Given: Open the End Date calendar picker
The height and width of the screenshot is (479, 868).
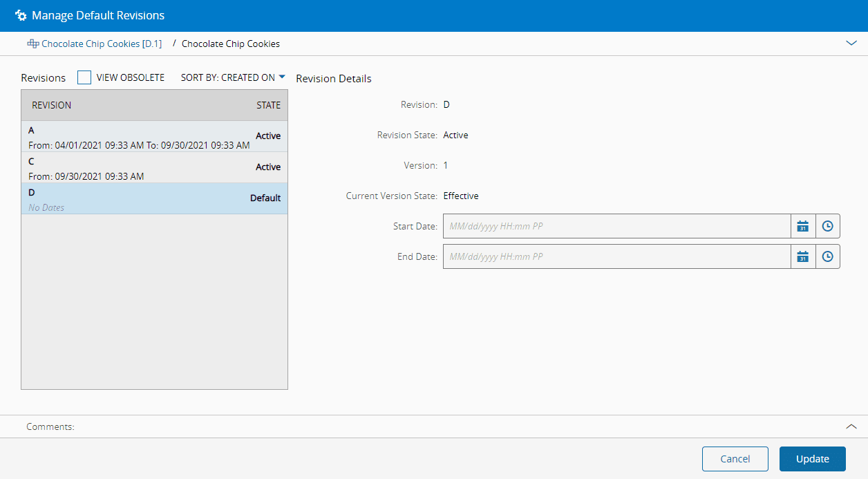Looking at the screenshot, I should [802, 256].
